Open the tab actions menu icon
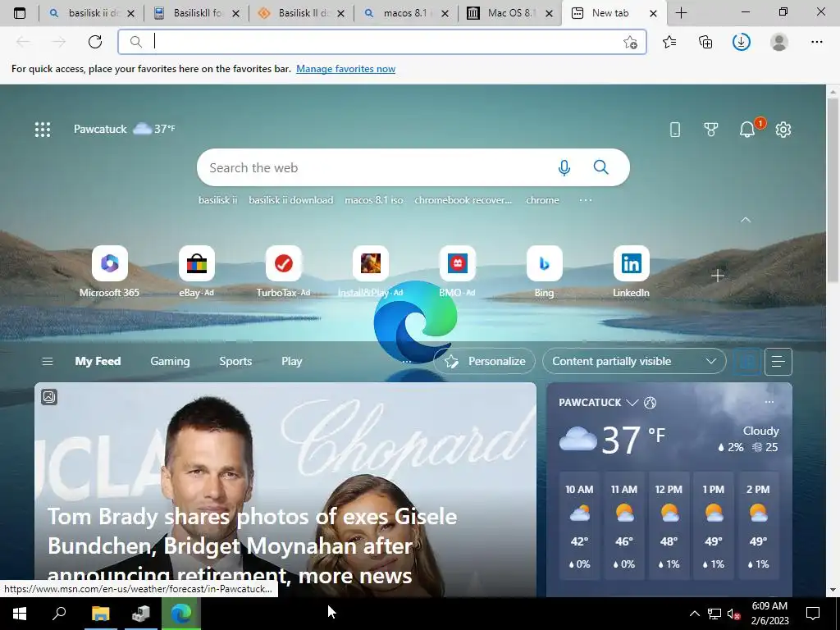Viewport: 840px width, 630px height. [x=20, y=13]
